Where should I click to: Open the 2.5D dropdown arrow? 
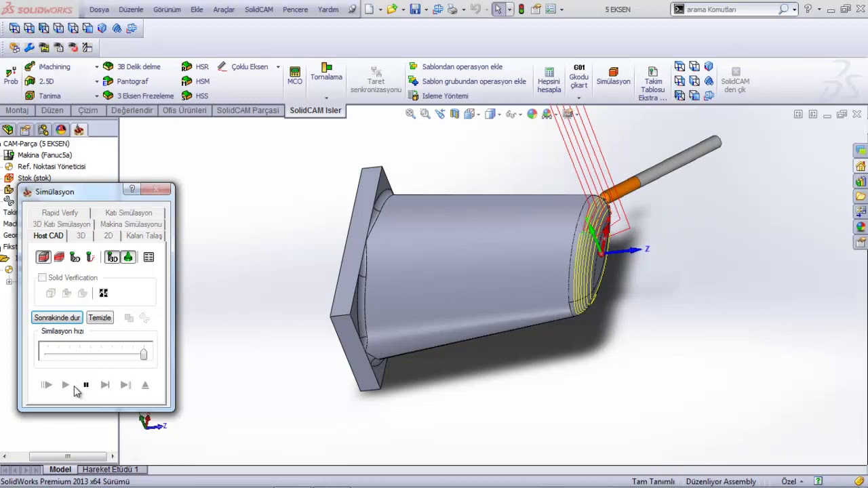point(96,81)
